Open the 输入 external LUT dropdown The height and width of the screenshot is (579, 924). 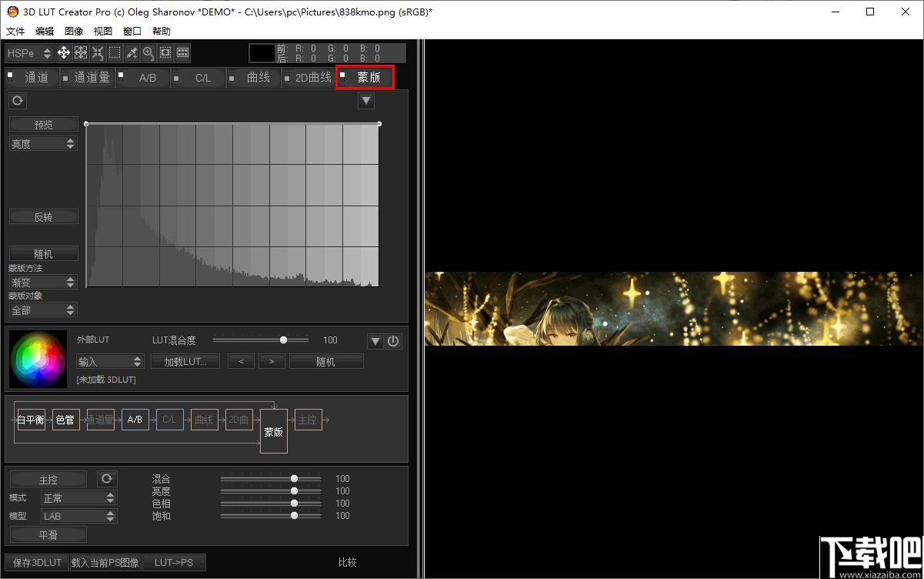(110, 361)
